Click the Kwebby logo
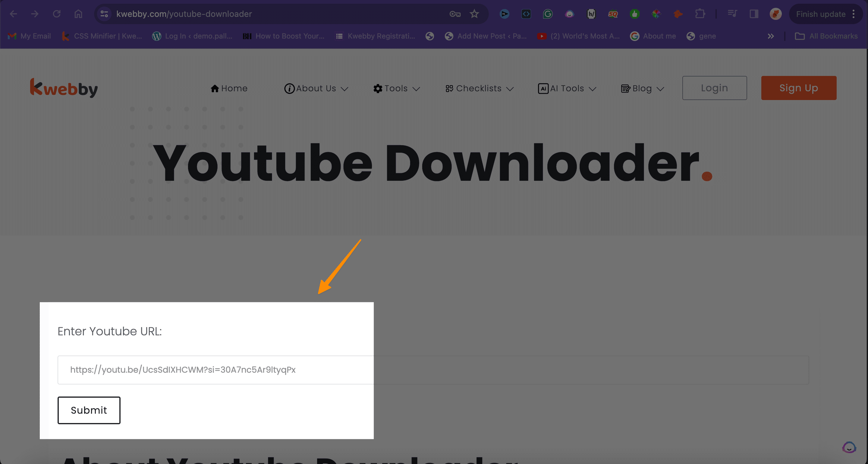 pos(64,88)
